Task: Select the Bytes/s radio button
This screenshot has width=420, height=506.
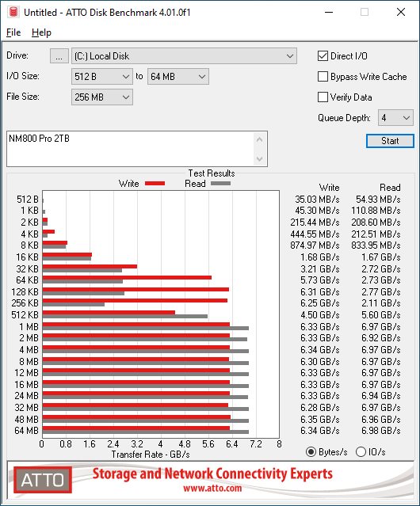Action: click(x=311, y=452)
